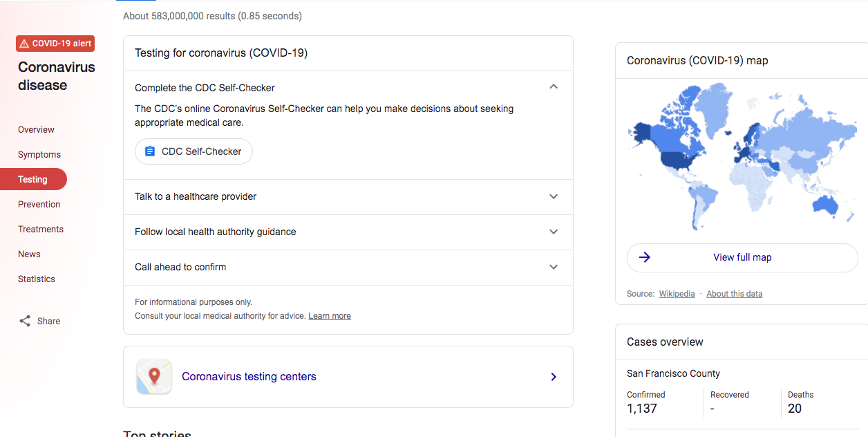The image size is (868, 437).
Task: Click the Coronavirus (COVID-19) map title
Action: coord(697,61)
